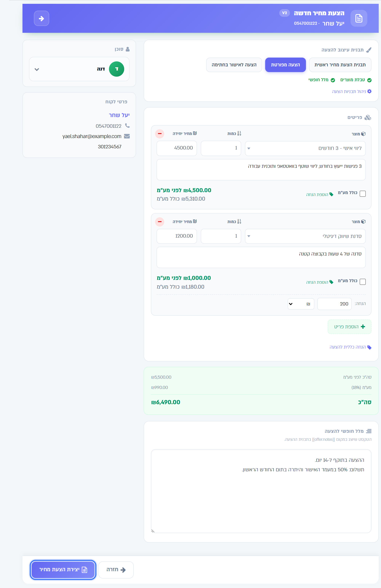
Task: Click the green check beside טבלת מוצרים
Action: [369, 80]
